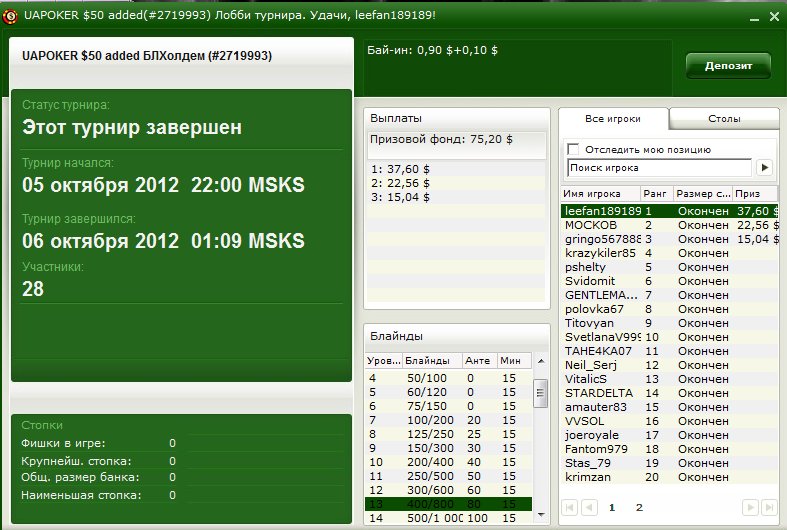Select player pshelty row

670,267
